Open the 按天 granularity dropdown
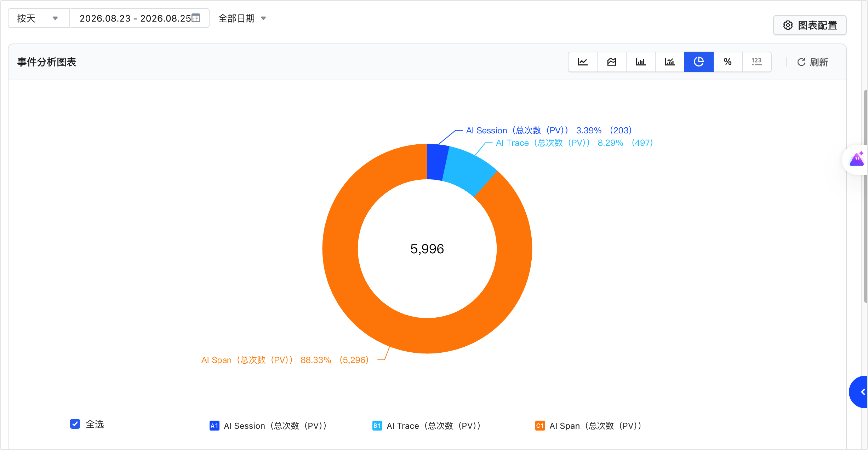The image size is (868, 450). point(39,18)
